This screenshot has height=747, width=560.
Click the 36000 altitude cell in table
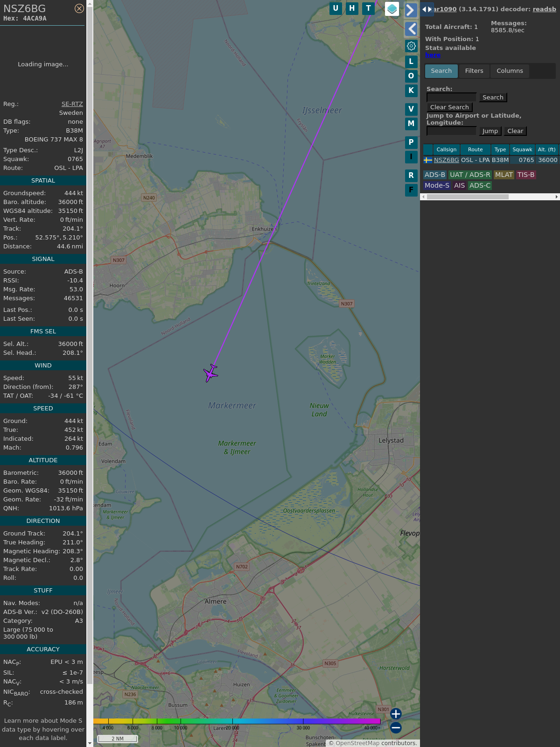tap(548, 160)
